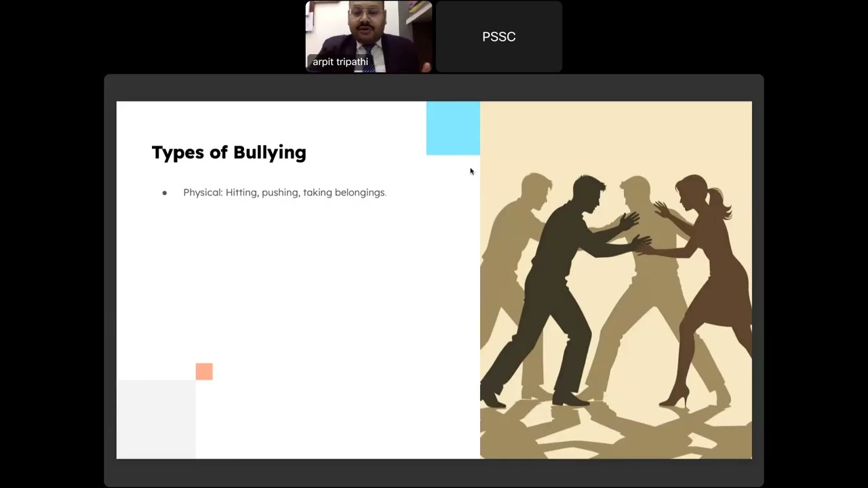Viewport: 868px width, 488px height.
Task: Click the pushing silhouettes illustration
Action: pos(616,280)
